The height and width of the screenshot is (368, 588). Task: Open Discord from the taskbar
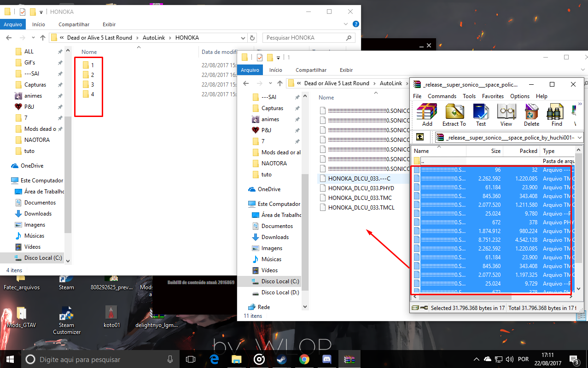click(326, 359)
